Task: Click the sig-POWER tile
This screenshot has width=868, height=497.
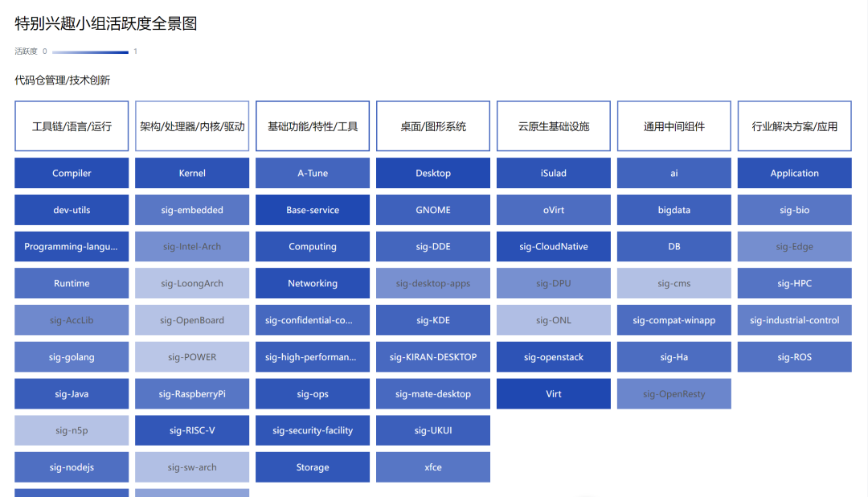Action: [x=192, y=357]
